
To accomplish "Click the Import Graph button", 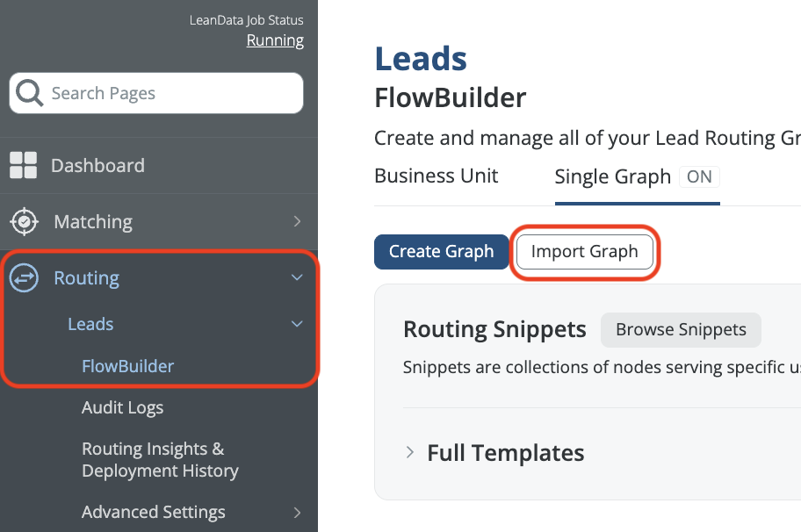I will pos(584,252).
